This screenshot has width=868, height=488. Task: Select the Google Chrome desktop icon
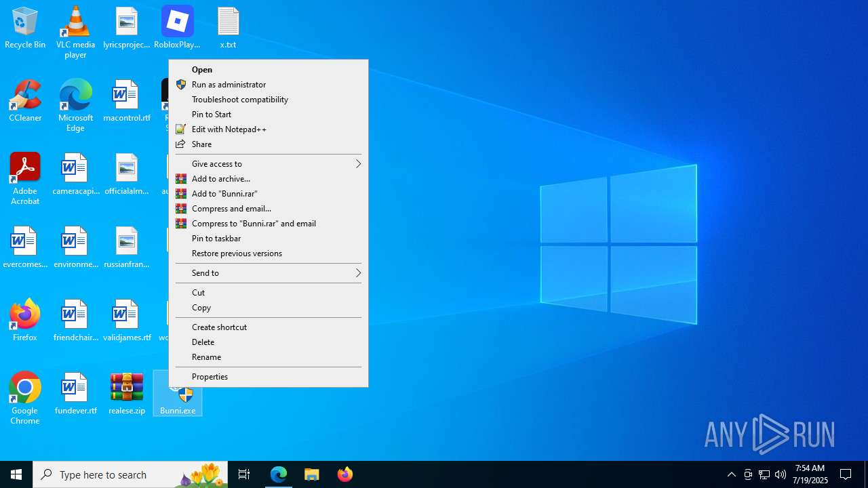pos(25,398)
